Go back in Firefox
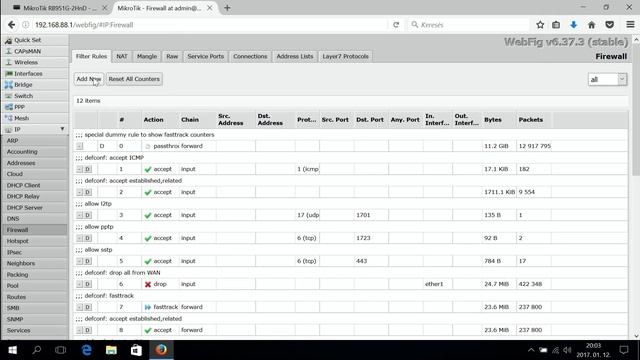Screen dimensions: 640x360 [x=11, y=25]
